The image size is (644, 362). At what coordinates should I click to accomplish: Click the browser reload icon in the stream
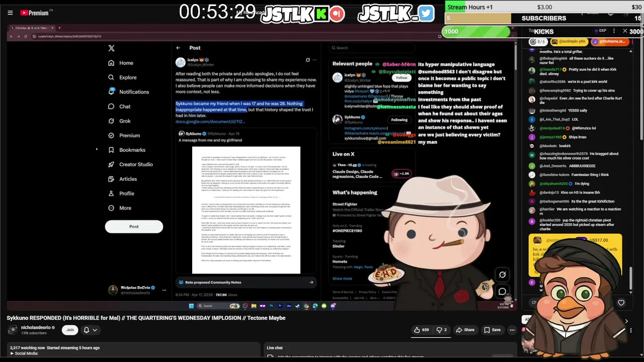26,36
